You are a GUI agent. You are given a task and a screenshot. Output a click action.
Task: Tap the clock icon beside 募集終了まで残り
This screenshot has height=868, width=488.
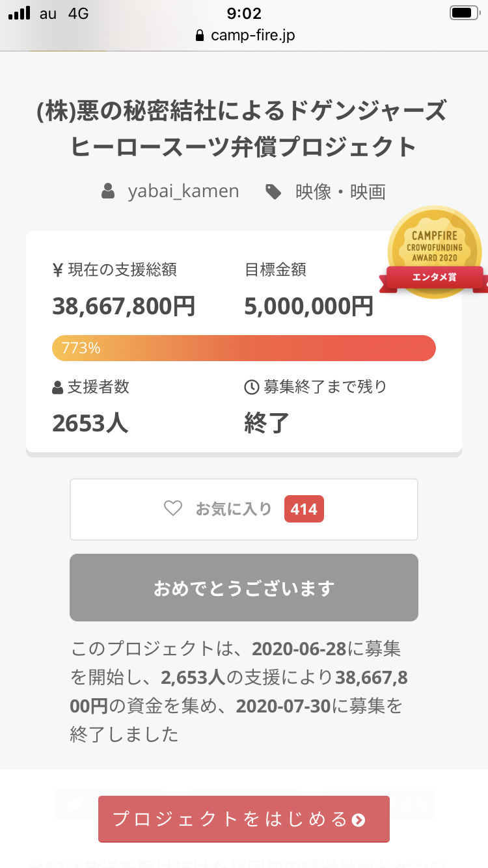(x=251, y=387)
